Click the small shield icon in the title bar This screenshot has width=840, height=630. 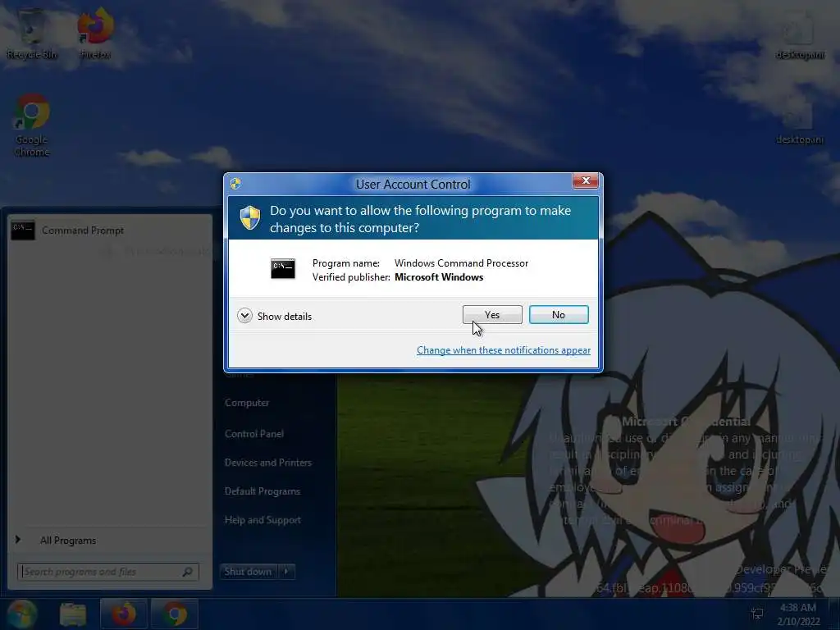pyautogui.click(x=235, y=184)
